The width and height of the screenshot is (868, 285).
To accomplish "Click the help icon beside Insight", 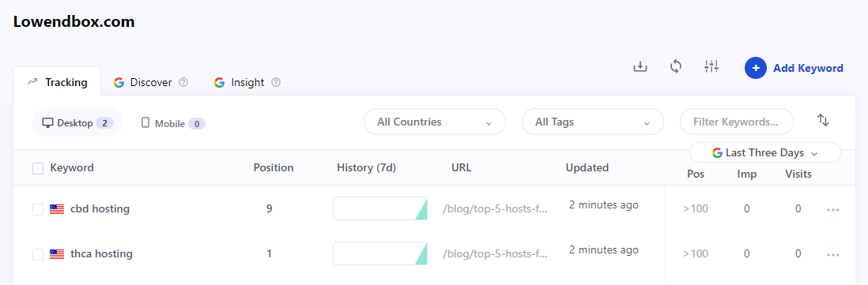I will click(x=276, y=82).
